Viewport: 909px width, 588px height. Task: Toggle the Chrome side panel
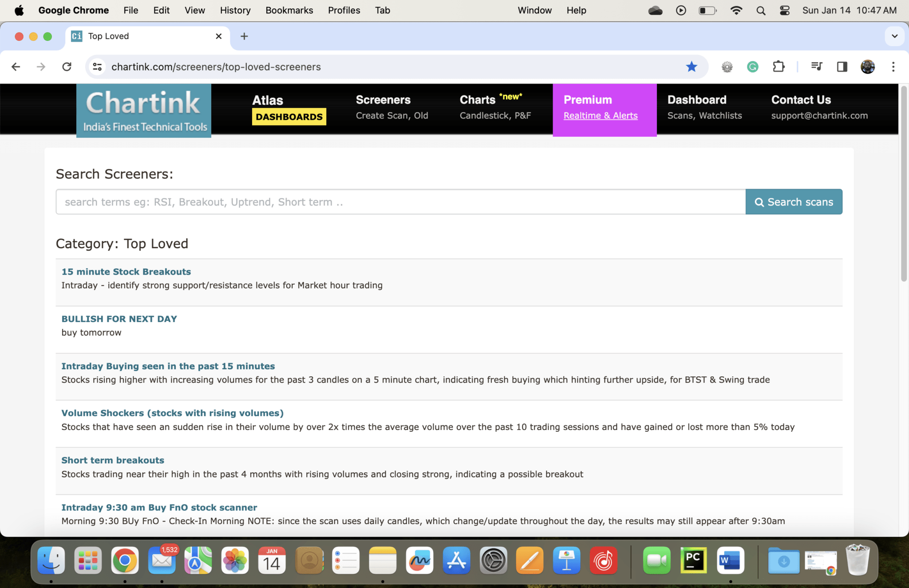tap(842, 67)
